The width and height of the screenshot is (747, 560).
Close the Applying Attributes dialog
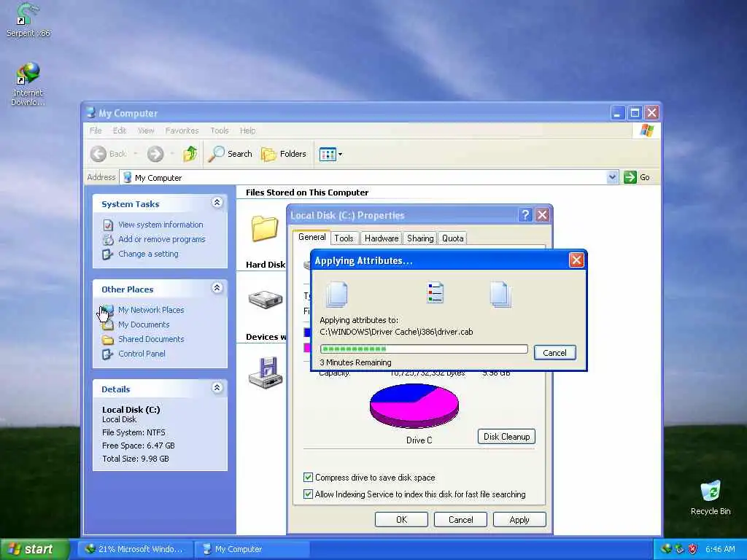tap(576, 260)
